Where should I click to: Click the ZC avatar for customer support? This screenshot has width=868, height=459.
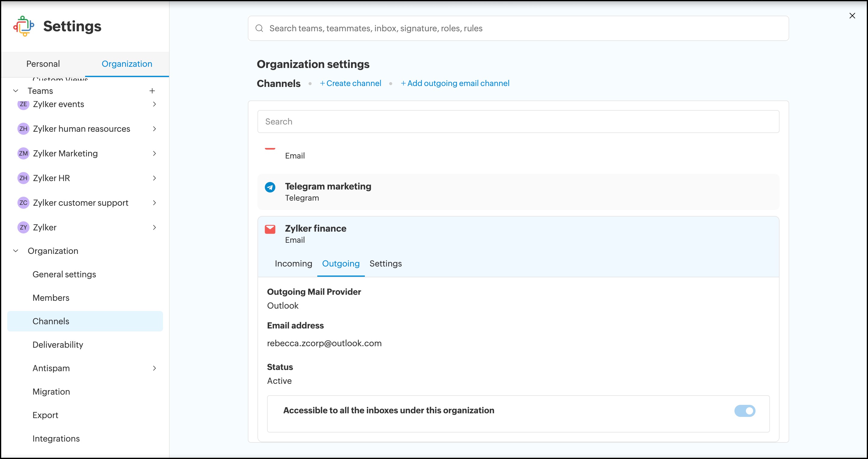point(23,202)
